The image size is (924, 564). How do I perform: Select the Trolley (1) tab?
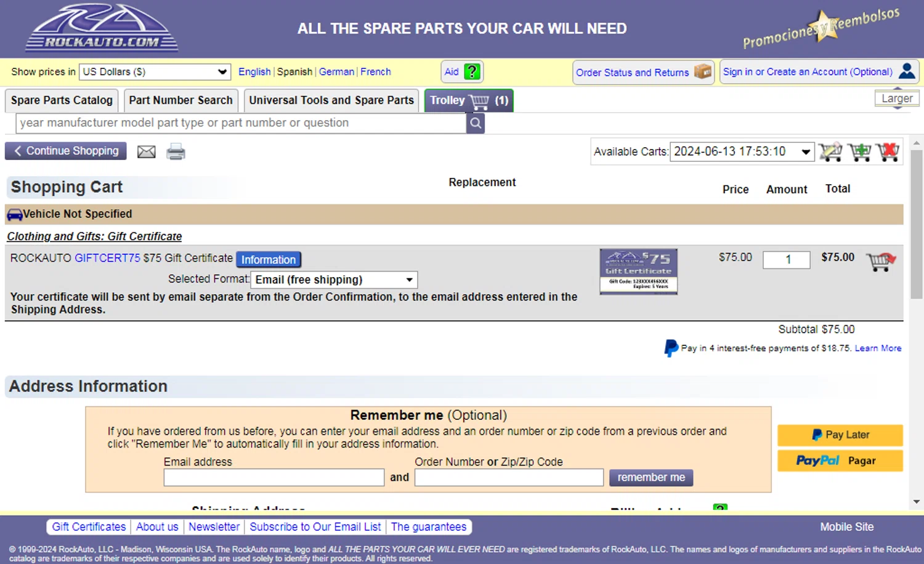pyautogui.click(x=469, y=100)
